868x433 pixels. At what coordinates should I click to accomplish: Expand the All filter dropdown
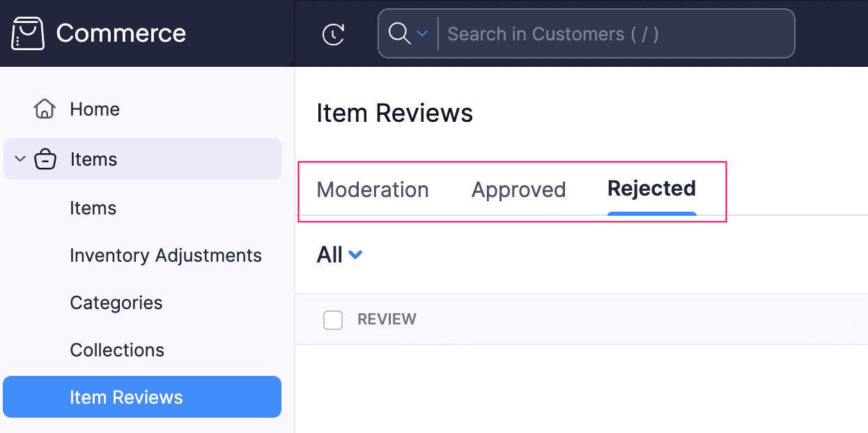(x=339, y=255)
